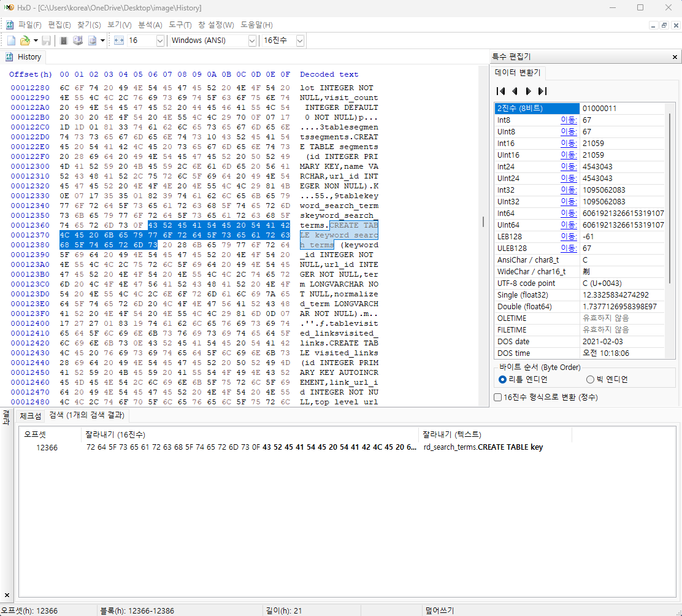This screenshot has height=616, width=682.
Task: Click the Open file folder icon
Action: [x=25, y=40]
